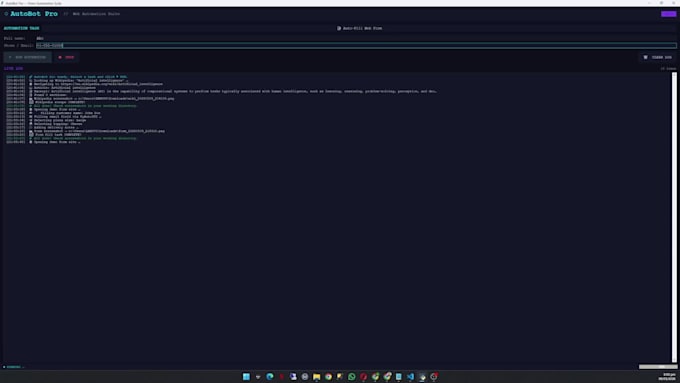
Task: Open File Explorer from the taskbar
Action: (317, 376)
